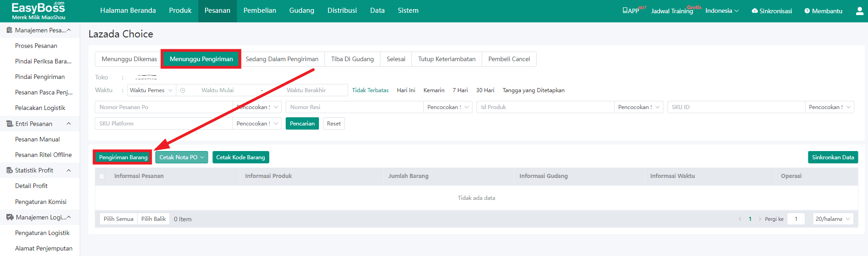Screen dimensions: 868x256
Task: Go to next page arrow
Action: (x=760, y=219)
